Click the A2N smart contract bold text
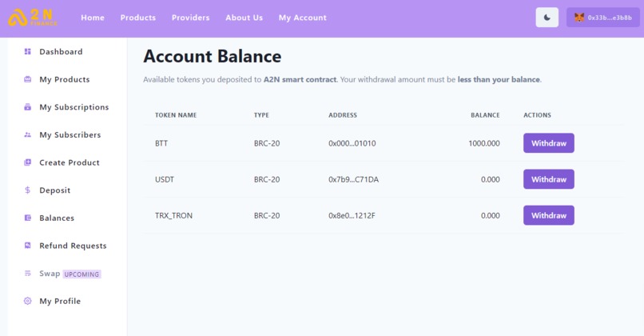This screenshot has width=644, height=336. click(x=300, y=79)
